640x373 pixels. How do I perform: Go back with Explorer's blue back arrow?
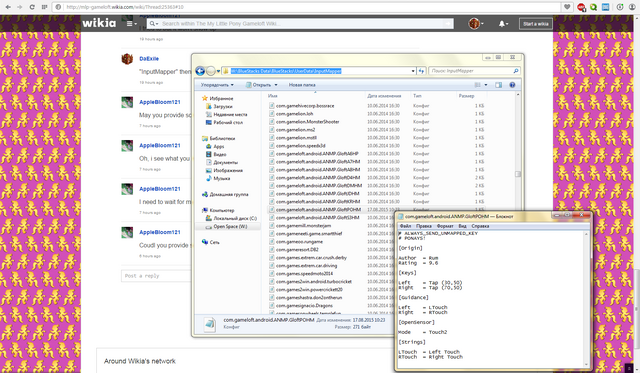[x=200, y=71]
